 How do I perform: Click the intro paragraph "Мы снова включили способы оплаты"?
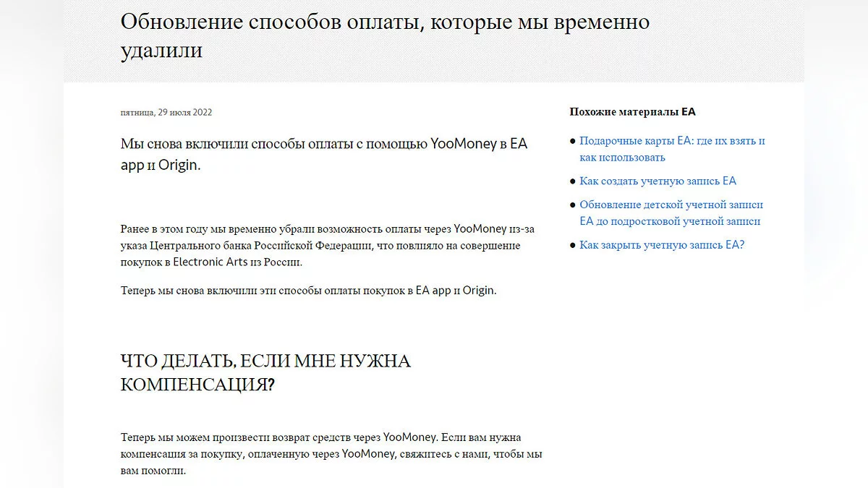(x=324, y=154)
